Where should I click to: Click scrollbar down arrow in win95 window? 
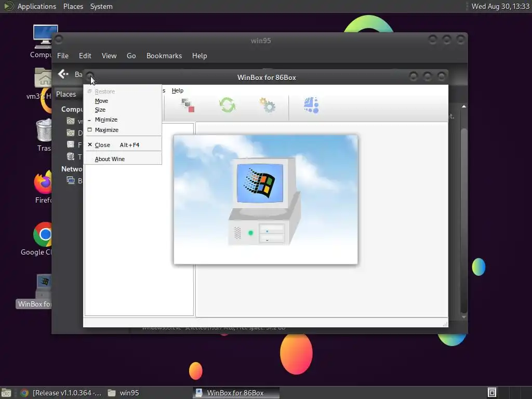[464, 317]
